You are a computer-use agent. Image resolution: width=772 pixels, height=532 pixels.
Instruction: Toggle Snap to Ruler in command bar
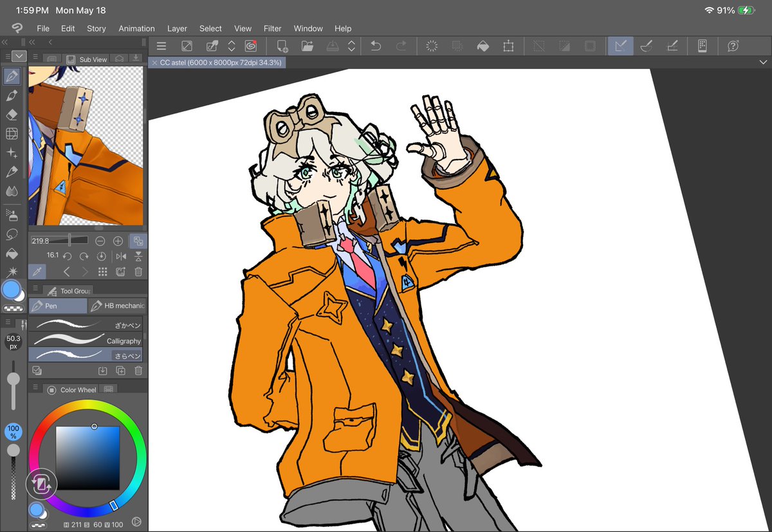(x=621, y=46)
